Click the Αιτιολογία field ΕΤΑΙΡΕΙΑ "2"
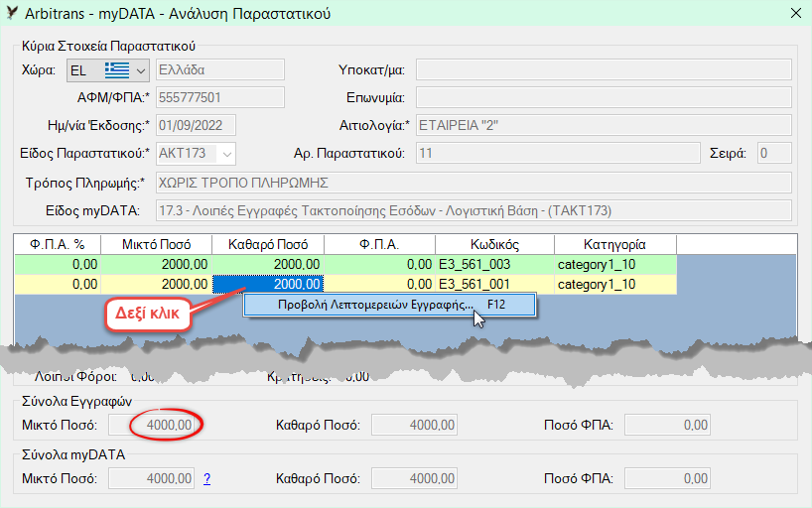 [604, 125]
